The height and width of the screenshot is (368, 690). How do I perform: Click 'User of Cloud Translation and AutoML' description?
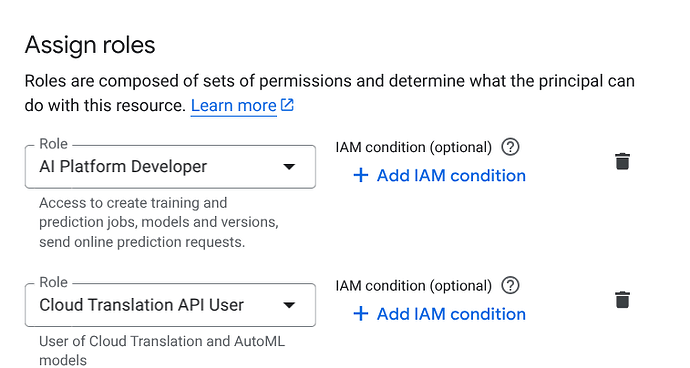pos(162,341)
